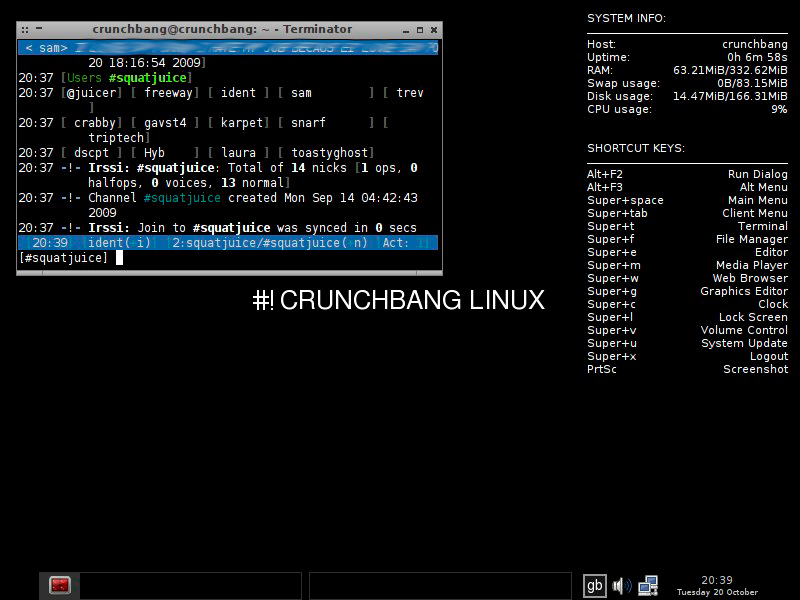Click the CPU usage 9% value
The height and width of the screenshot is (600, 800).
tap(779, 109)
